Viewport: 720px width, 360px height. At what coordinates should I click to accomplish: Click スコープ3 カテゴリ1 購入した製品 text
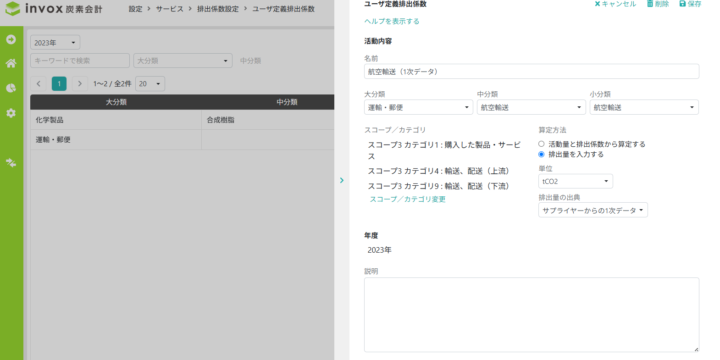[444, 150]
